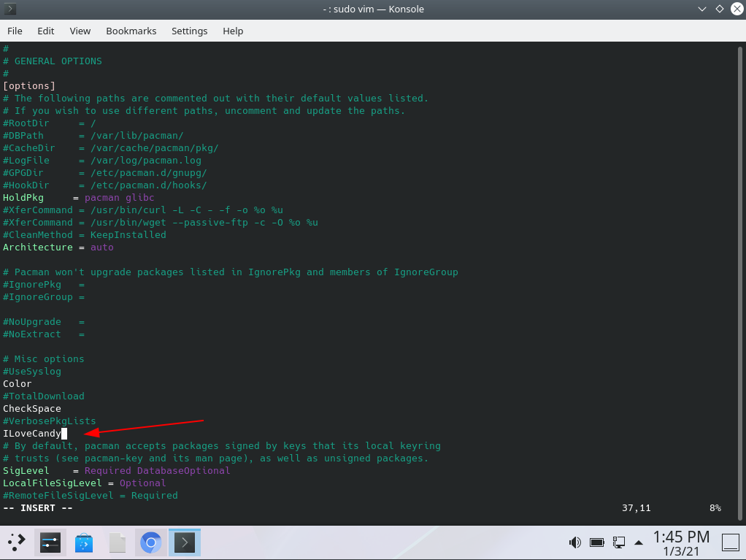Click the volume icon in the system tray
Image resolution: width=746 pixels, height=560 pixels.
pyautogui.click(x=574, y=542)
